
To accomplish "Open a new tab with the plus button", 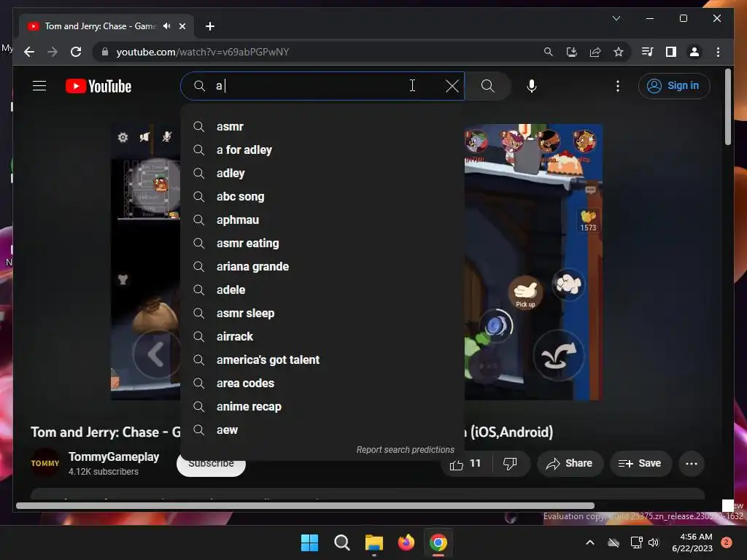I will [209, 26].
